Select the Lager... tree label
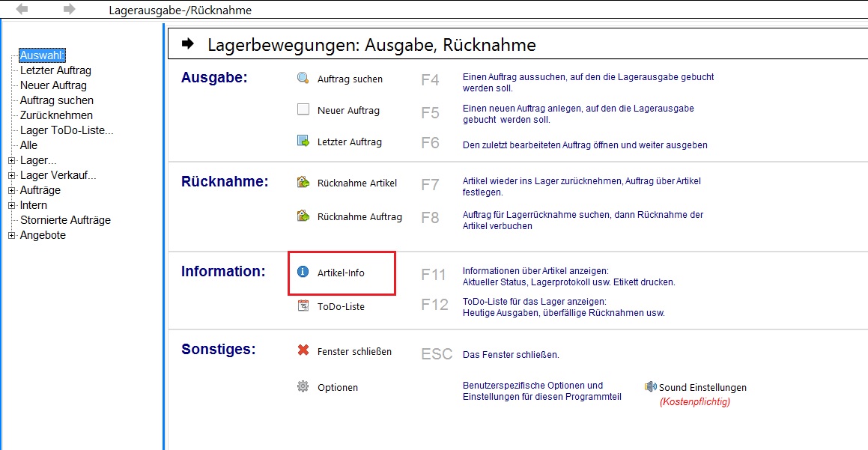The image size is (868, 450). (x=38, y=160)
